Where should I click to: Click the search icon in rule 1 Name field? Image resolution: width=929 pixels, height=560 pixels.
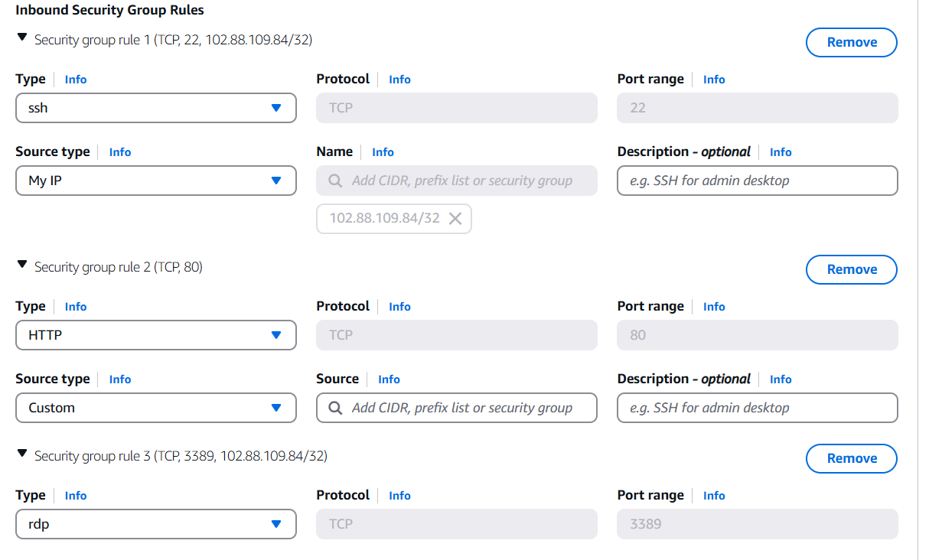(335, 181)
